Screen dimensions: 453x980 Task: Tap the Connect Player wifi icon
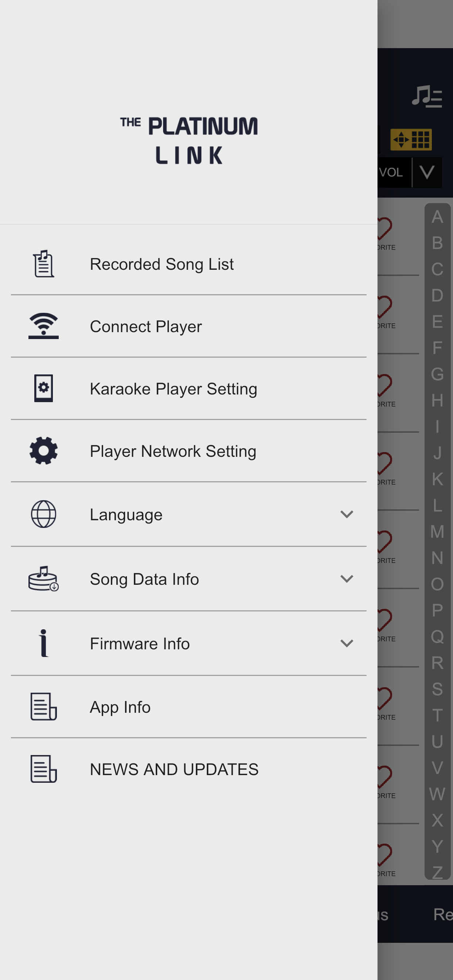[x=43, y=326]
